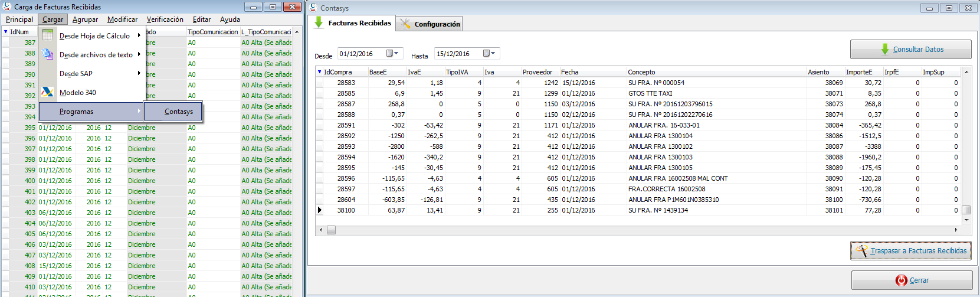The height and width of the screenshot is (297, 980).
Task: Click the Contasys window title icon
Action: pyautogui.click(x=313, y=8)
